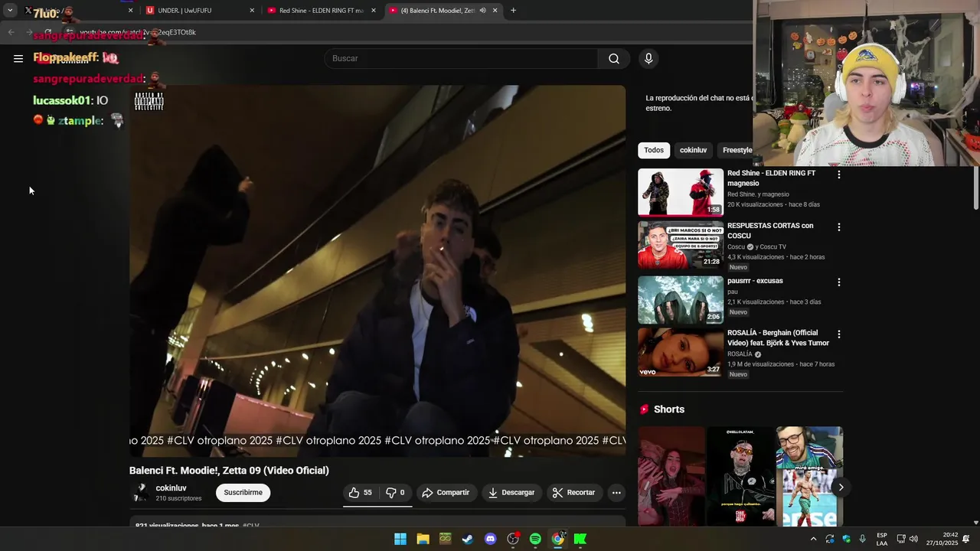This screenshot has height=551, width=980.
Task: Click the search magnifier button
Action: coord(614,59)
